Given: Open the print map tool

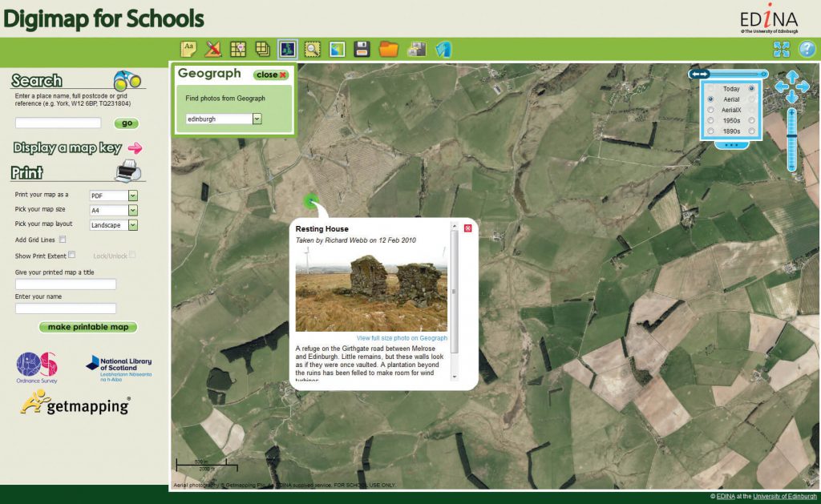Looking at the screenshot, I should pos(416,48).
